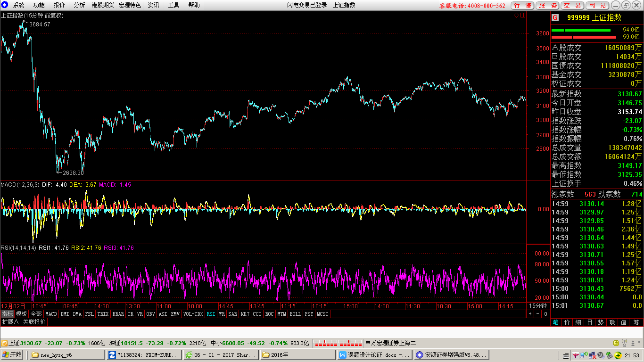
Task: Open the 15分钟 period selector
Action: [538, 306]
